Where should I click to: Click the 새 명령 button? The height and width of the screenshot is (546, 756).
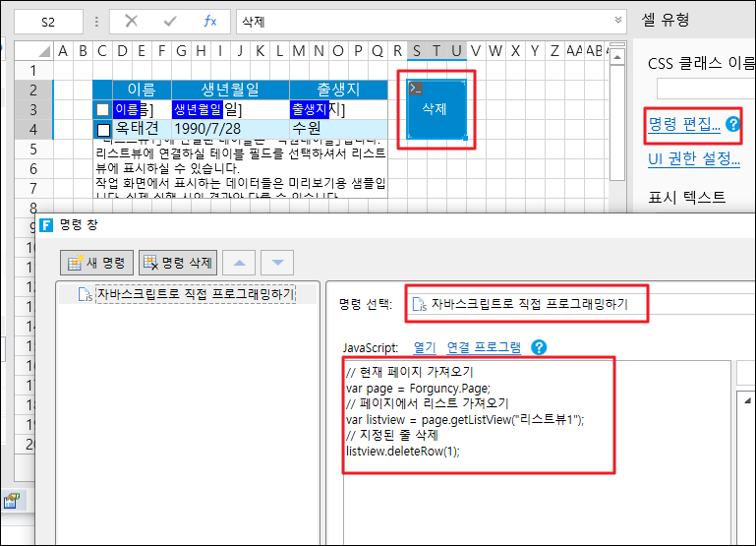[x=96, y=262]
